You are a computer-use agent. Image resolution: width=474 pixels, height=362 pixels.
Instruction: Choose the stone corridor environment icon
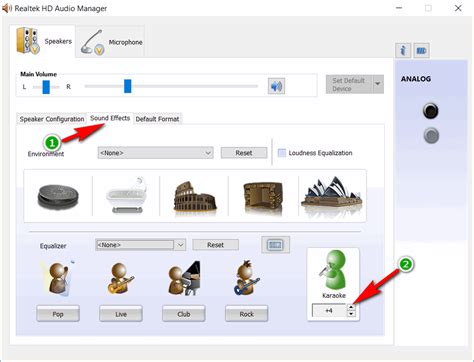click(263, 197)
